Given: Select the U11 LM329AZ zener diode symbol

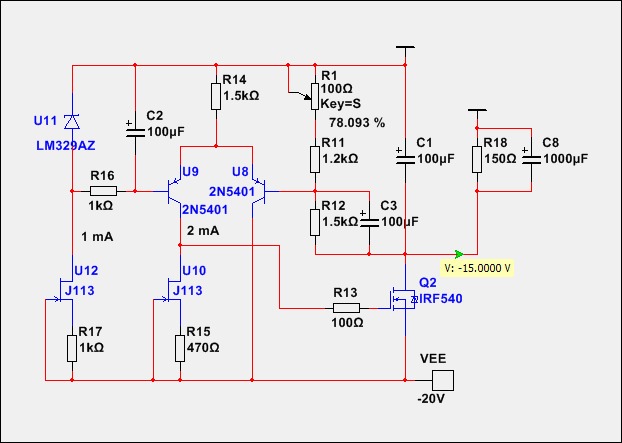Looking at the screenshot, I should coord(72,121).
